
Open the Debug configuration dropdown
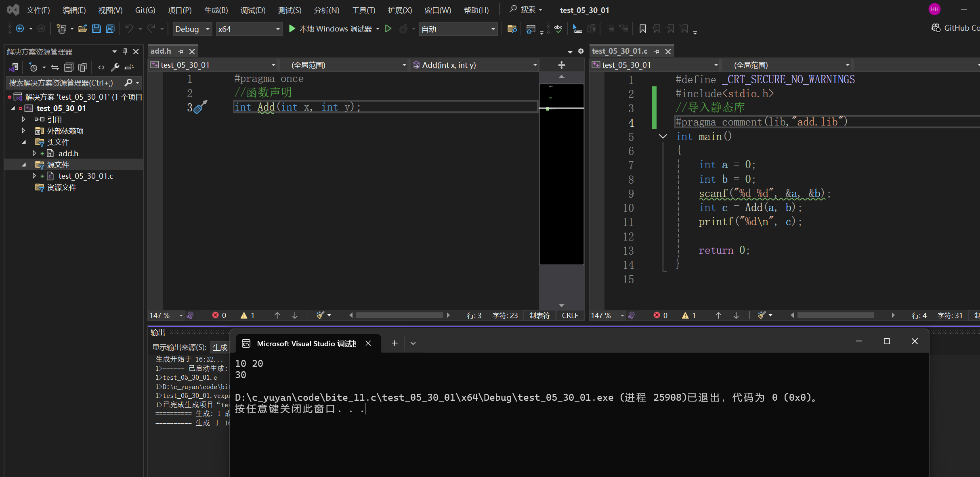click(208, 29)
